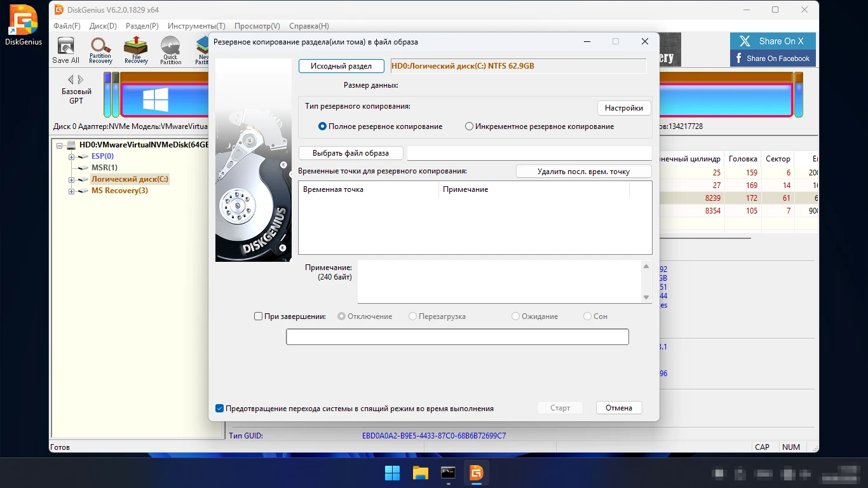Viewport: 868px width, 488px height.
Task: Open the DiskGenius desktop shortcut icon
Action: 24,26
